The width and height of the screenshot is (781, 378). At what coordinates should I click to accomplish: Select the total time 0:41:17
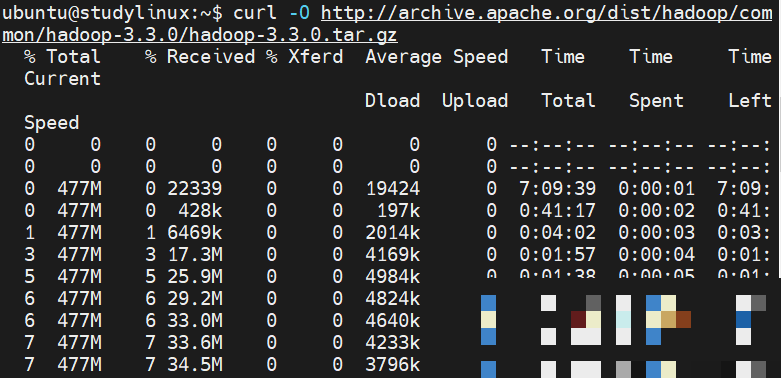click(557, 211)
